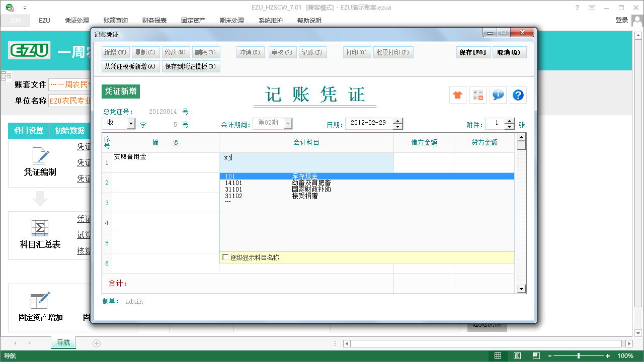Click 从凭证模板新增(A) button
The image size is (644, 362).
131,66
